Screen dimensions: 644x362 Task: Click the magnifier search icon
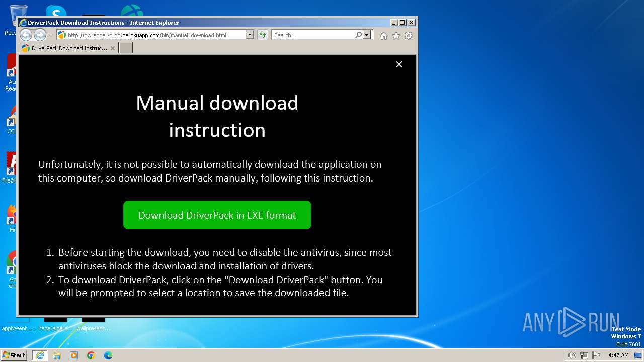[358, 35]
